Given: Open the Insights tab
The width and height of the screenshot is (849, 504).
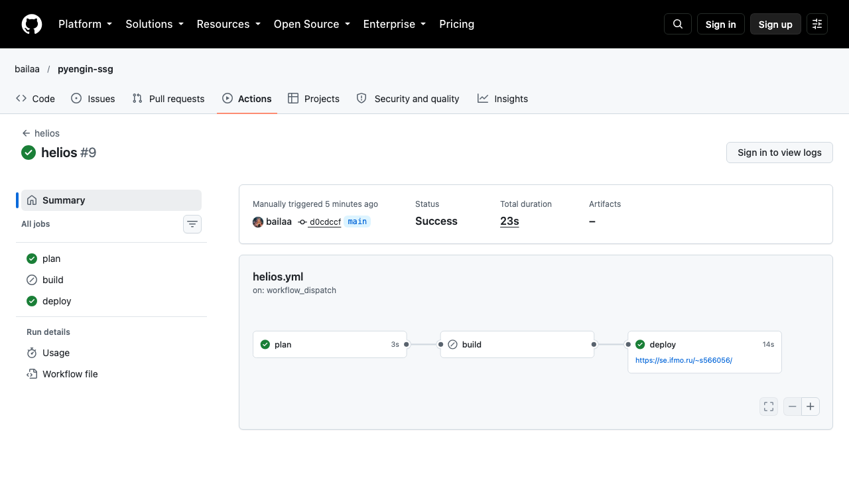Looking at the screenshot, I should [x=503, y=99].
